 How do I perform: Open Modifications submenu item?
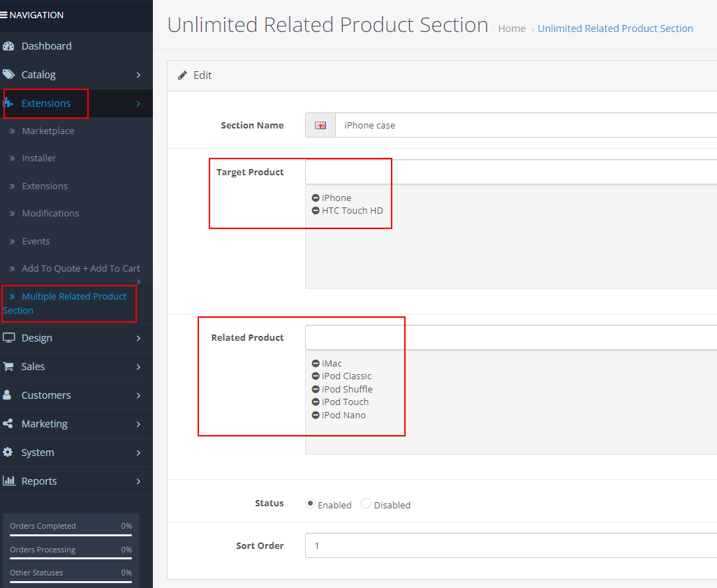pyautogui.click(x=50, y=214)
